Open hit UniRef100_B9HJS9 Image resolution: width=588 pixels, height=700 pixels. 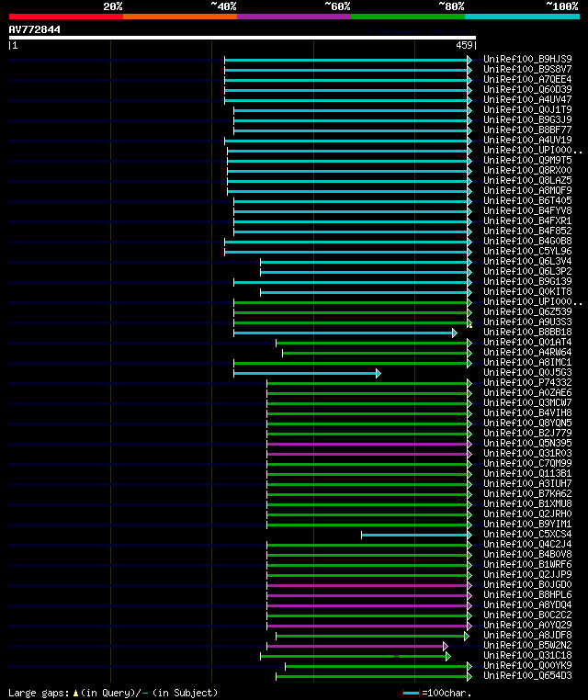tap(527, 59)
